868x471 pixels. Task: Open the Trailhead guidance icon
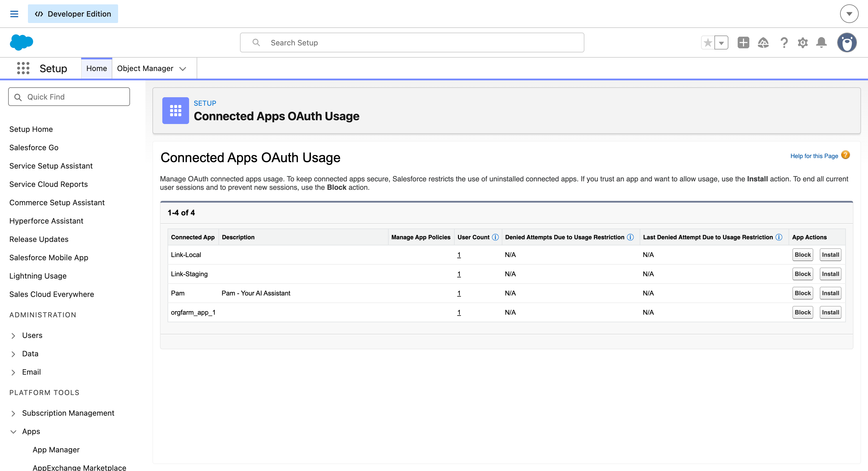coord(763,43)
